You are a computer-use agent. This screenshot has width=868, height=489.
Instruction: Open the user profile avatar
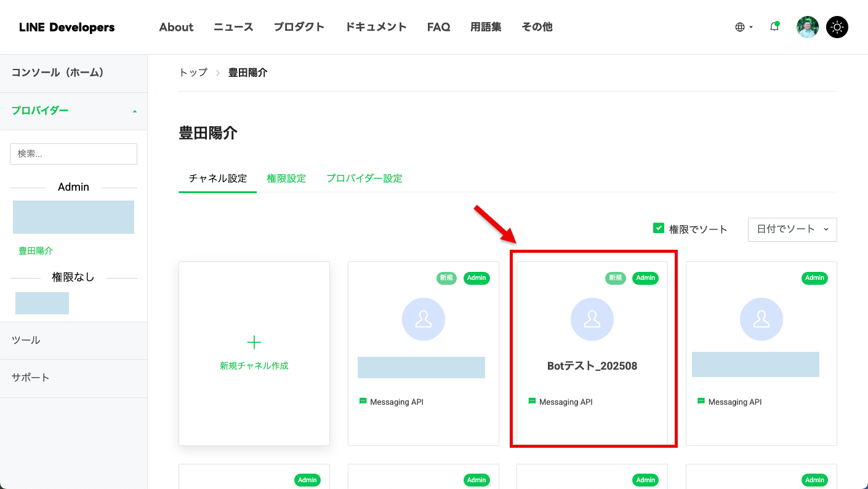point(807,27)
